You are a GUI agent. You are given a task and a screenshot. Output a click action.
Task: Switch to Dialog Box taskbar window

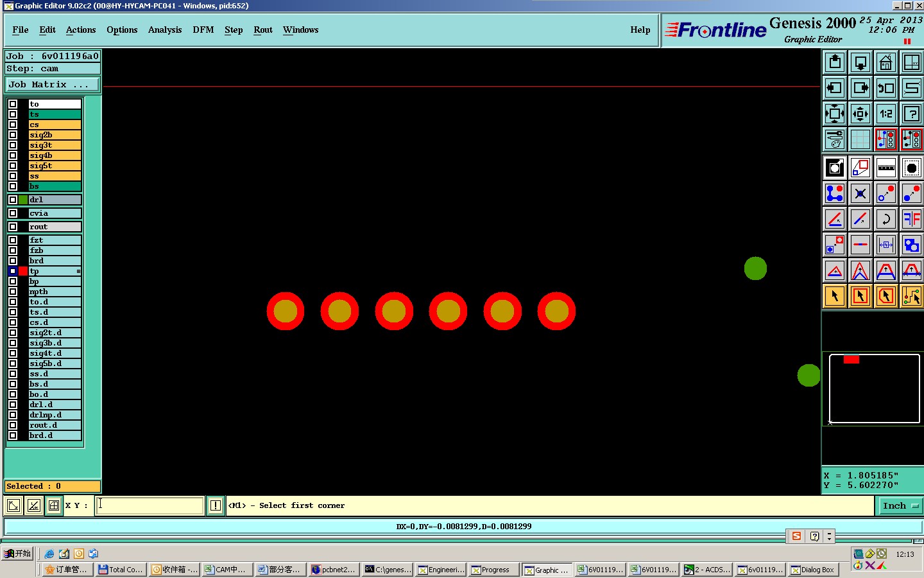812,570
